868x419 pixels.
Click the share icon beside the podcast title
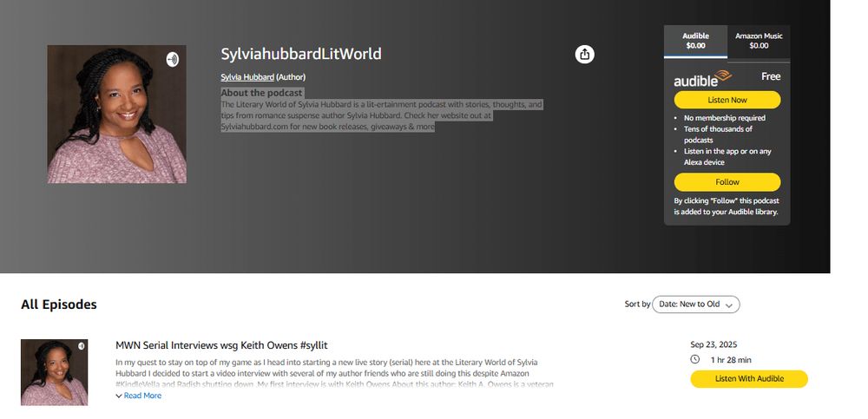584,55
